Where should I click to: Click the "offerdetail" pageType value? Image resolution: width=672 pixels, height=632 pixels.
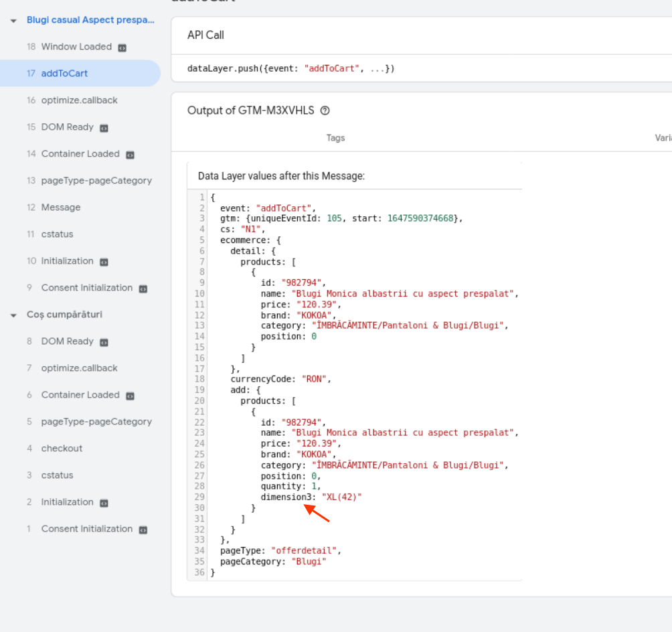[x=304, y=550]
